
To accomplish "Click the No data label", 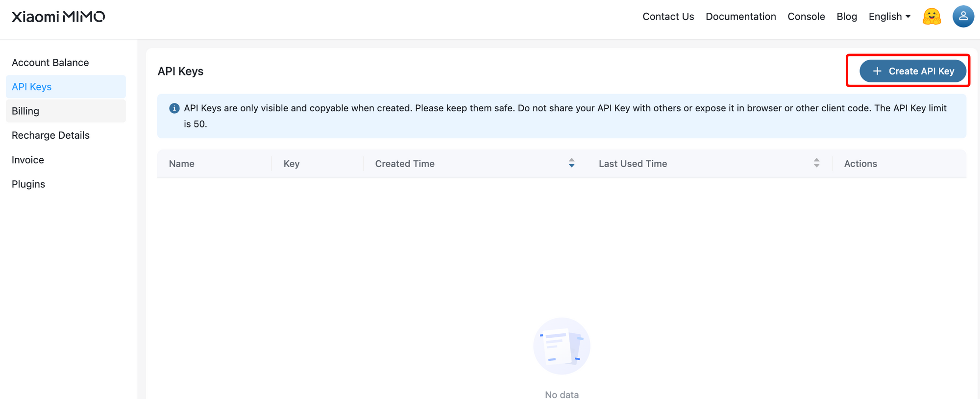I will click(562, 395).
